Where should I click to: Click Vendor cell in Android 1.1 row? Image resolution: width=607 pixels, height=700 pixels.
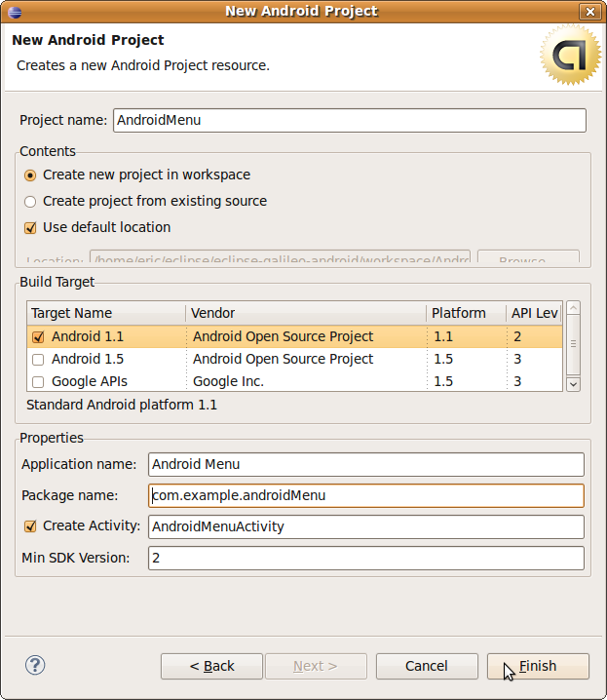tap(307, 336)
